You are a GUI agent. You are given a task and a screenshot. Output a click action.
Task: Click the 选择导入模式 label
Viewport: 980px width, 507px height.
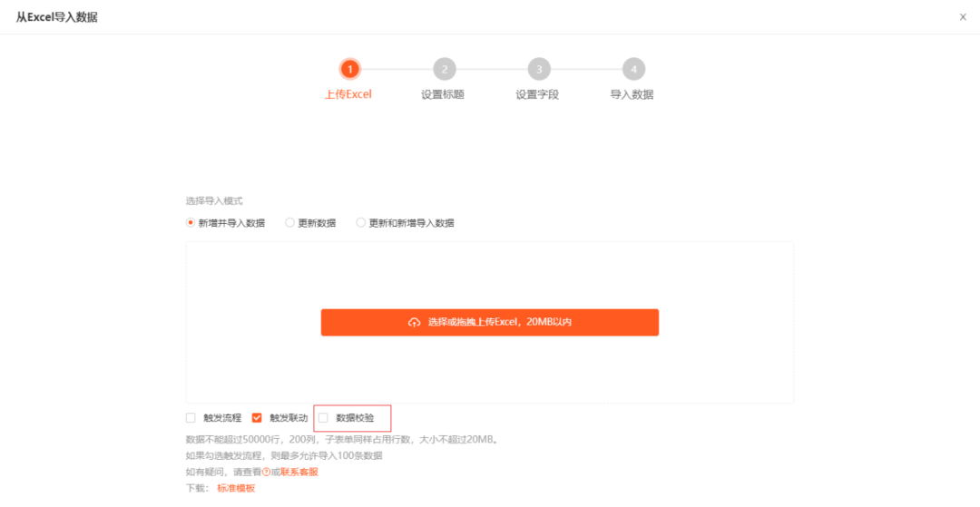click(x=214, y=201)
